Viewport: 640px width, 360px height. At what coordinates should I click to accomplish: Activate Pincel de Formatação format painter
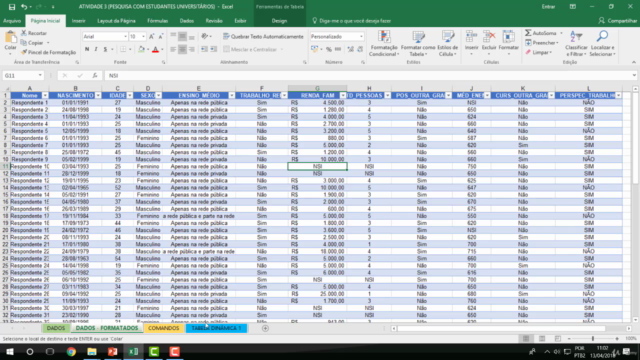tap(49, 52)
